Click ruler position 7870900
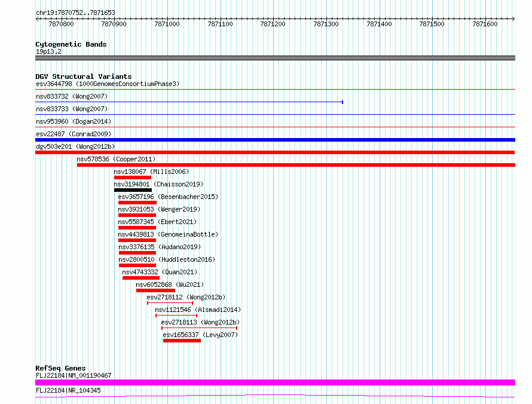Viewport: 532px width, 404px height. pyautogui.click(x=114, y=24)
